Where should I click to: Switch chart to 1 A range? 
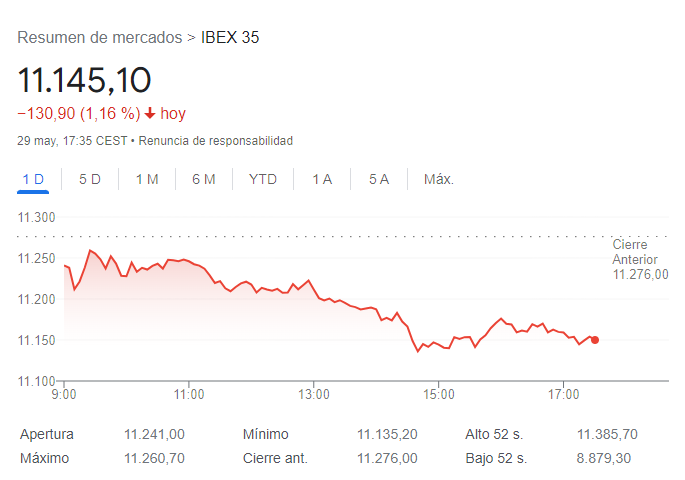coord(322,179)
